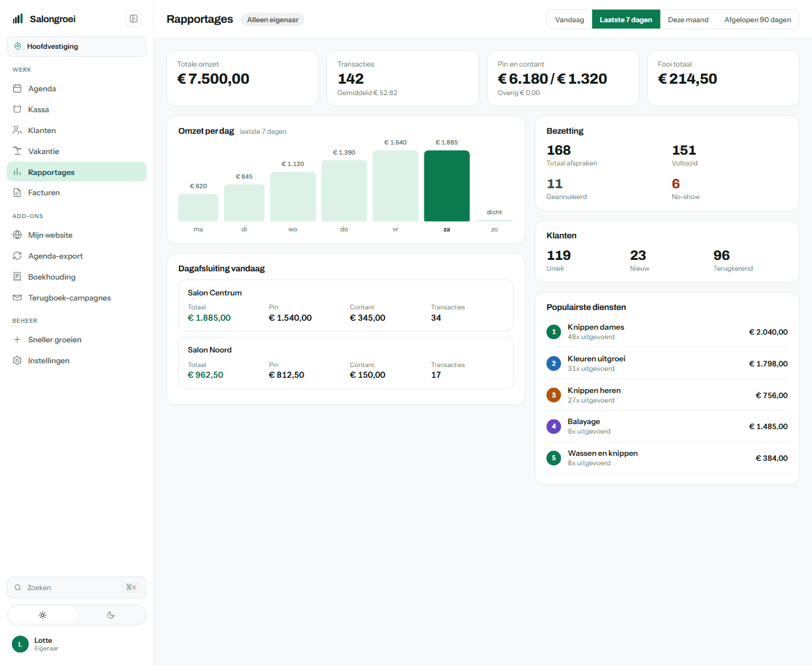Click the Facturen document icon
This screenshot has width=812, height=665.
pyautogui.click(x=17, y=193)
